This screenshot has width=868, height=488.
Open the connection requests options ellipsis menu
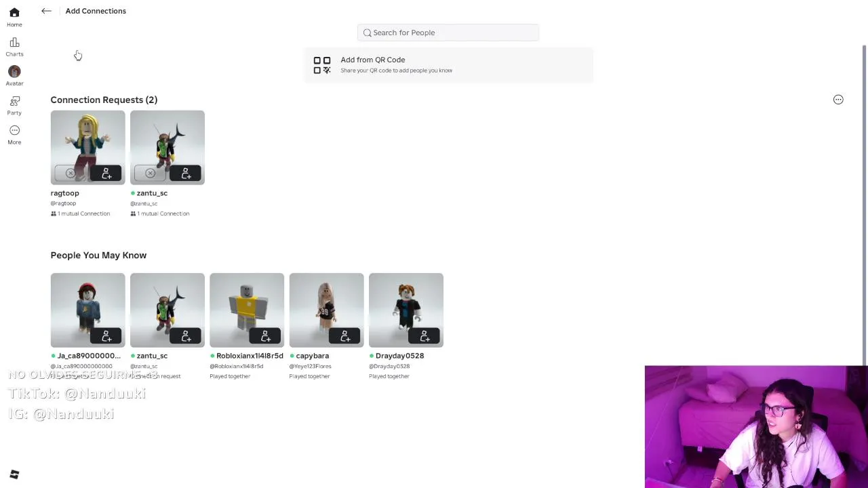(x=838, y=100)
